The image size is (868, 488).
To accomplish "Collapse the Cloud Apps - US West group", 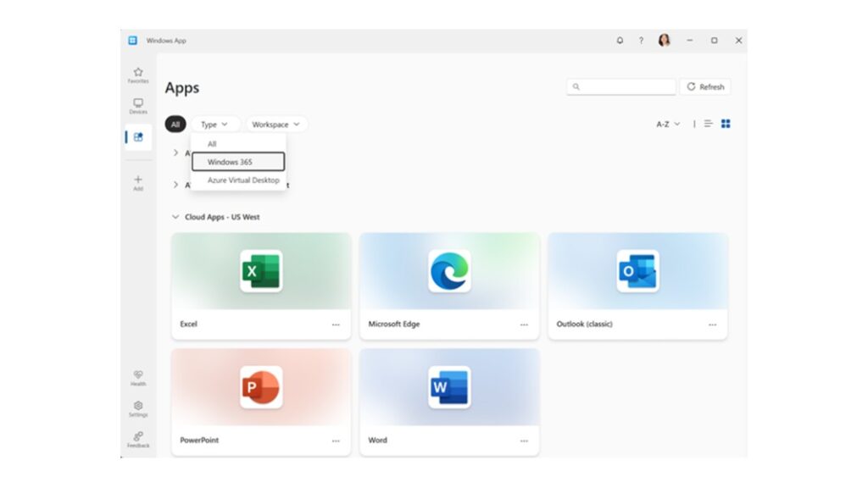I will (175, 217).
